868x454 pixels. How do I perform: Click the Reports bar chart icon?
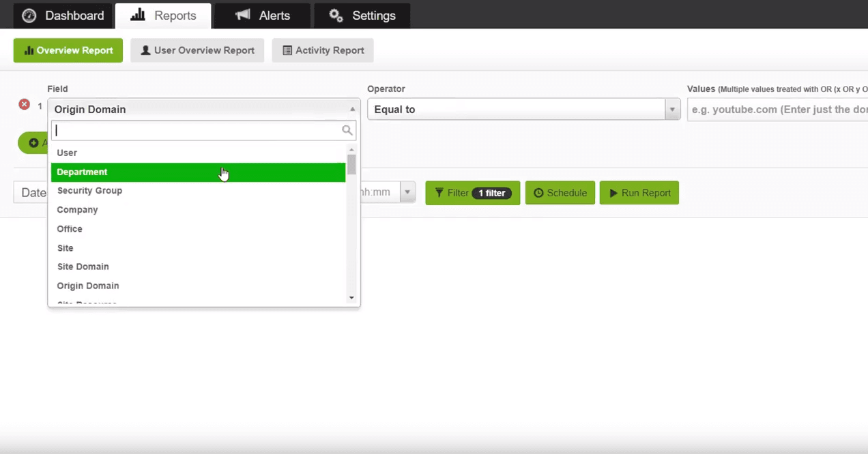pyautogui.click(x=138, y=15)
